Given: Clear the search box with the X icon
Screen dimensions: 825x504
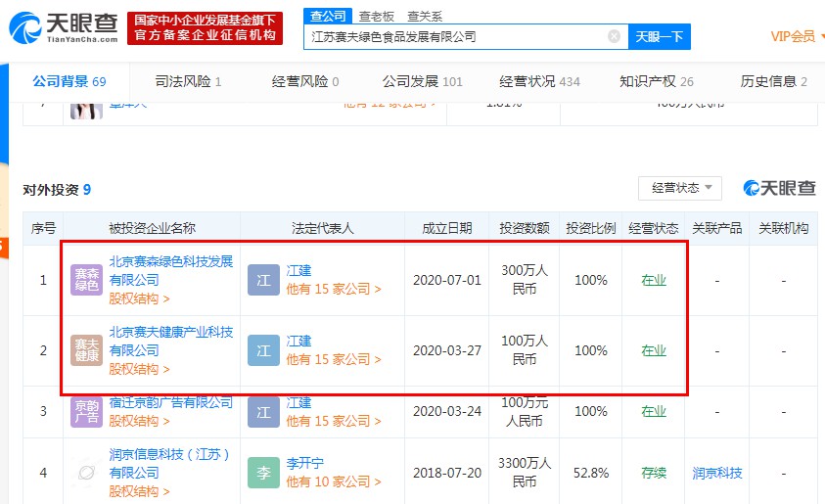Looking at the screenshot, I should (614, 36).
